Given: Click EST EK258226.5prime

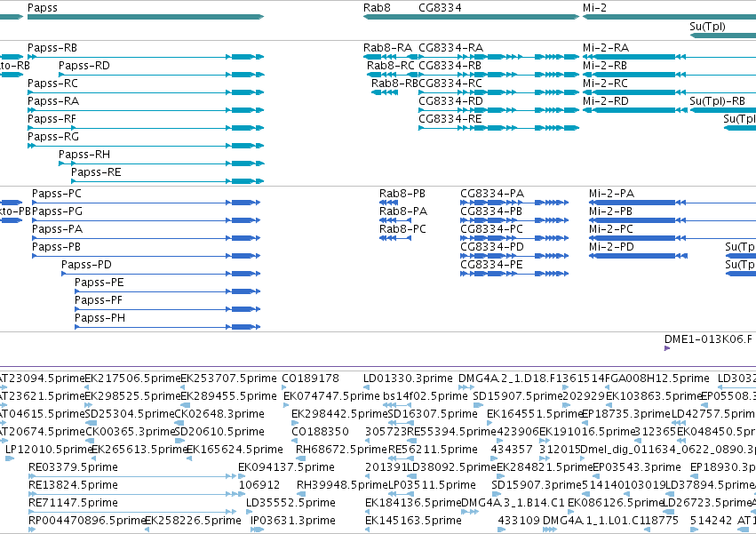Looking at the screenshot, I should (193, 521).
